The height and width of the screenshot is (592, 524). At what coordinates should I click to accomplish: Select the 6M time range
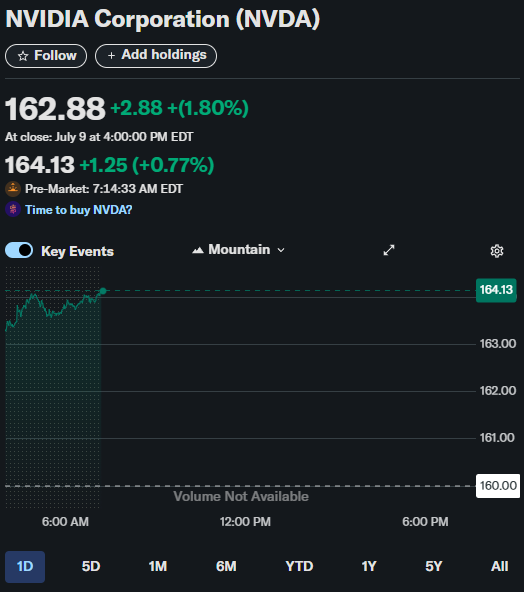pyautogui.click(x=226, y=567)
